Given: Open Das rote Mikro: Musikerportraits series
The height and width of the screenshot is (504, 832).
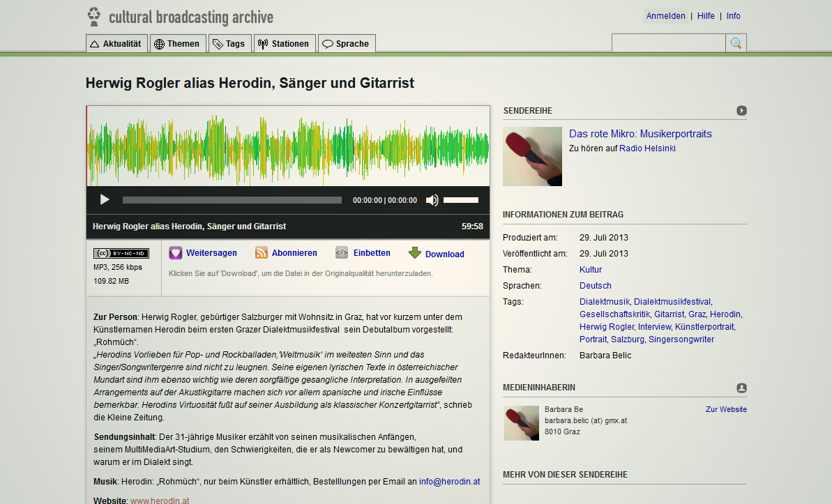Looking at the screenshot, I should click(x=640, y=134).
